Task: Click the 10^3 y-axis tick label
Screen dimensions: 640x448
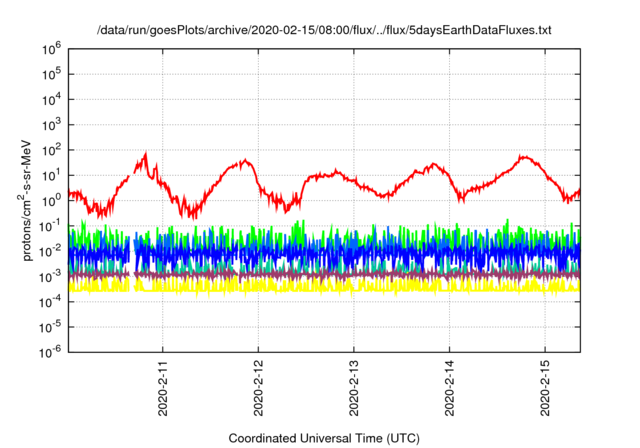Action: click(51, 125)
